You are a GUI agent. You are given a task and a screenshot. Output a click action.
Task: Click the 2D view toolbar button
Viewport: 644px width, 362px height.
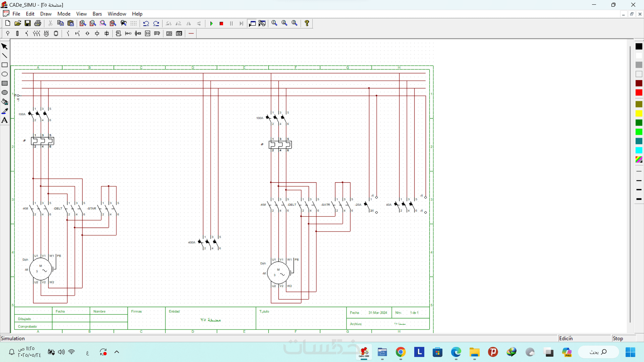(169, 34)
